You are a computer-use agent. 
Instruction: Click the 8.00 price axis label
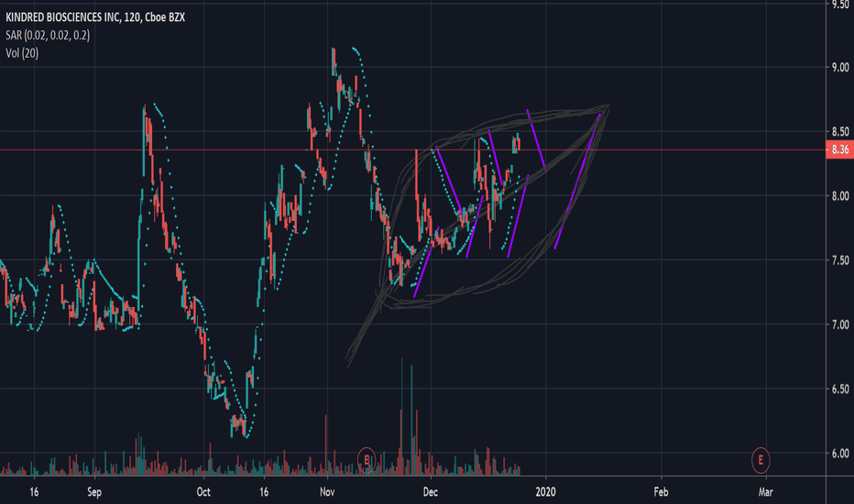tap(840, 195)
